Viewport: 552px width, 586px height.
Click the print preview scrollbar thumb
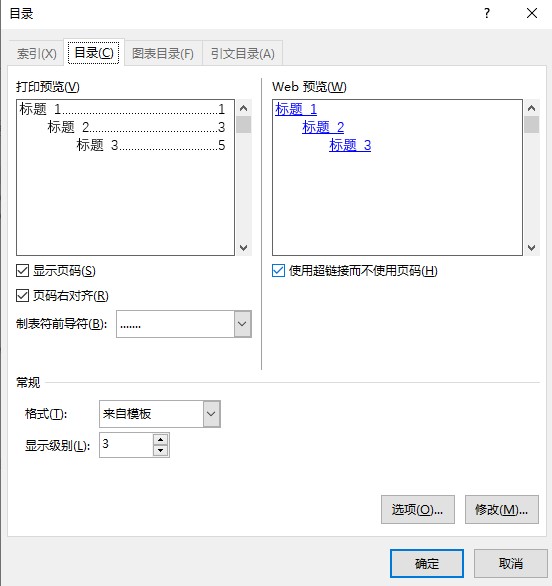(x=244, y=125)
